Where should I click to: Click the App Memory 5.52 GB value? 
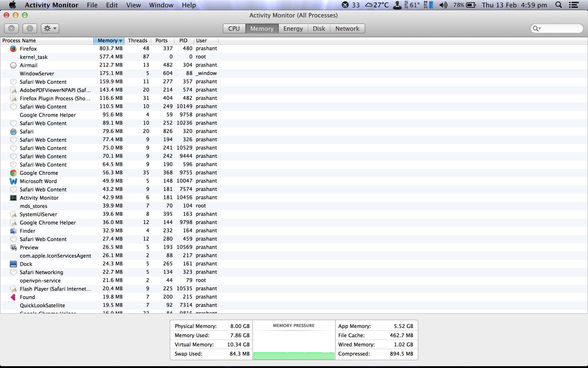[403, 326]
